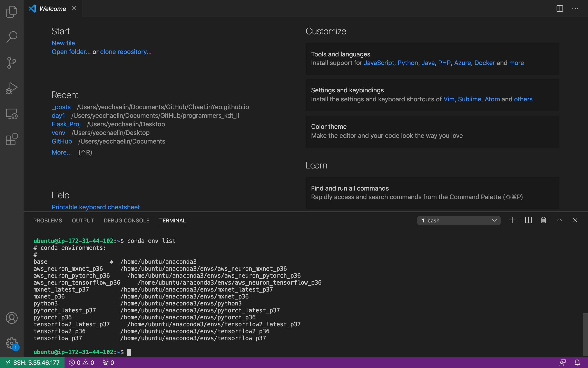Close the Welcome tab
588x368 pixels.
point(74,9)
